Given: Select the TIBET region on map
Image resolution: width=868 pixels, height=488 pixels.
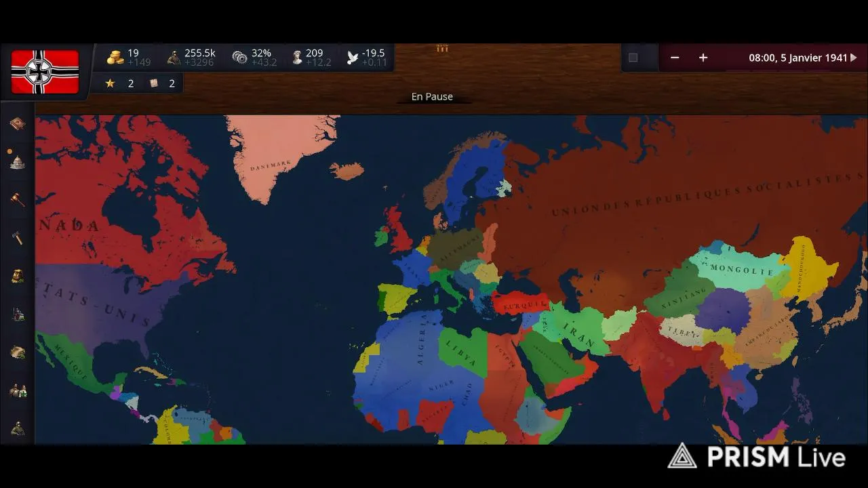Looking at the screenshot, I should point(681,330).
